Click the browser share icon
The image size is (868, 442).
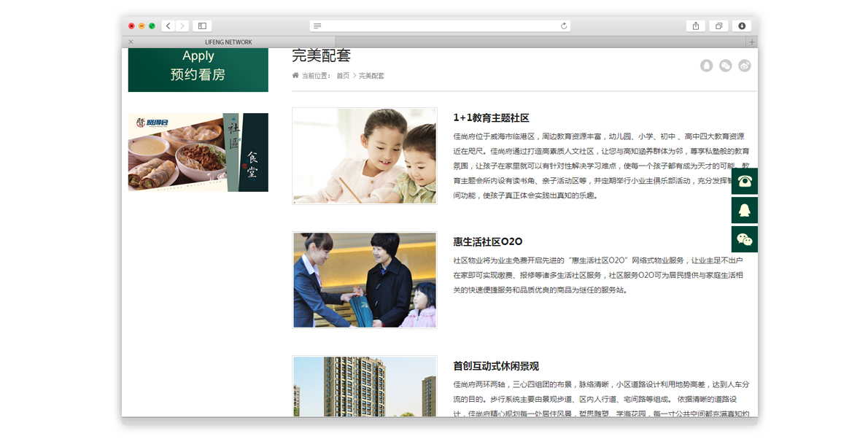coord(696,26)
